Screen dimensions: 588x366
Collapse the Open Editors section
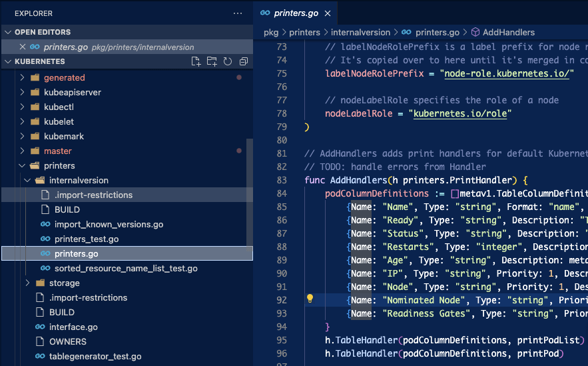[8, 32]
